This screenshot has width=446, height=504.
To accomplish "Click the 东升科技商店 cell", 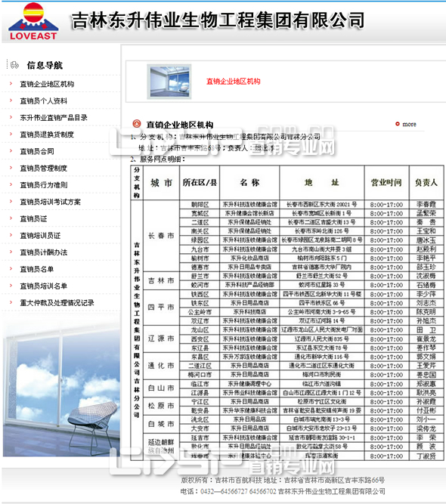I will tap(249, 312).
